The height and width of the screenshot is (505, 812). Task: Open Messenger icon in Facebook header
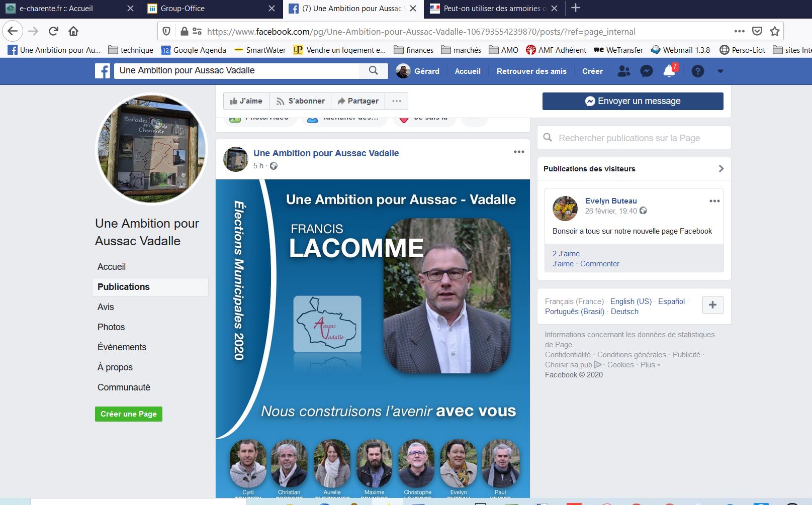647,71
